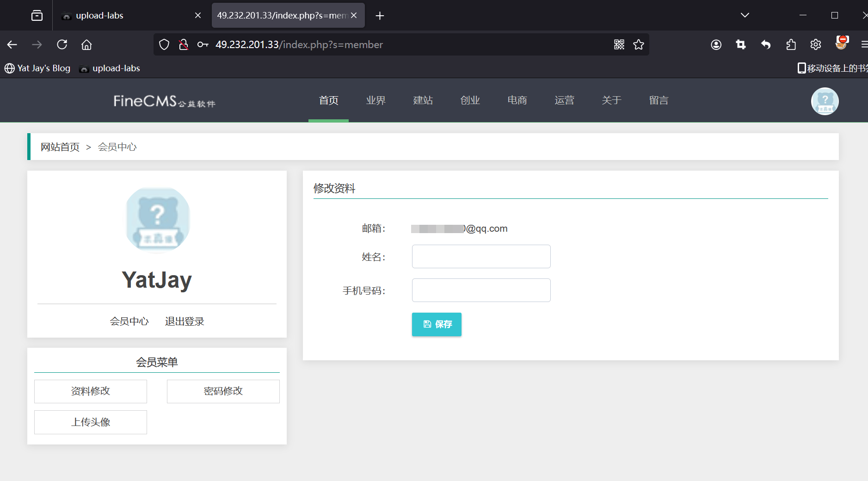This screenshot has width=868, height=481.
Task: Open the 留言 navigation item
Action: coord(659,100)
